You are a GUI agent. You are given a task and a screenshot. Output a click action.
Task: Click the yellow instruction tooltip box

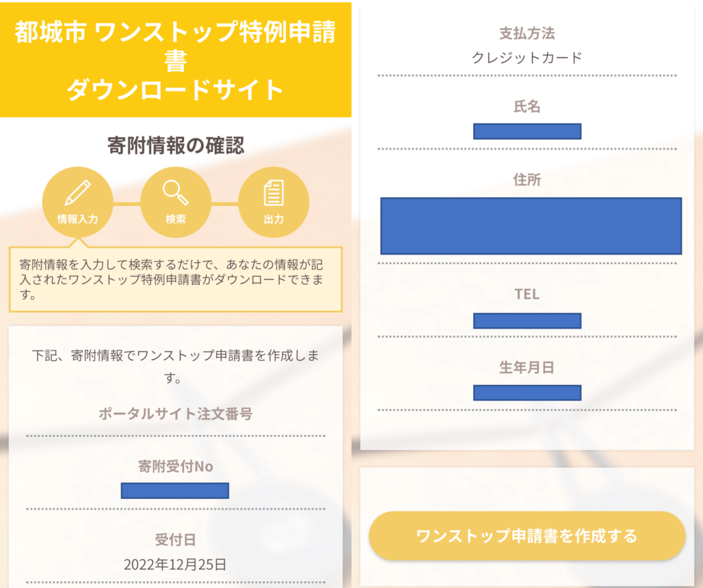tap(175, 279)
